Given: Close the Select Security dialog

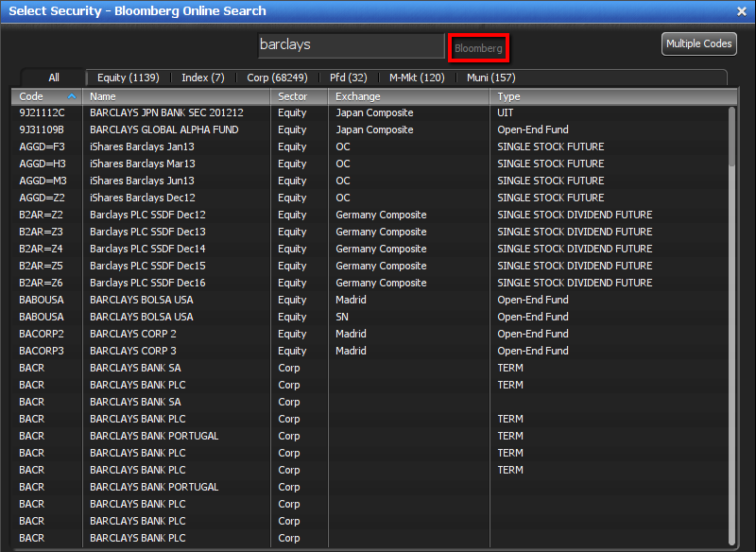Looking at the screenshot, I should coord(742,11).
